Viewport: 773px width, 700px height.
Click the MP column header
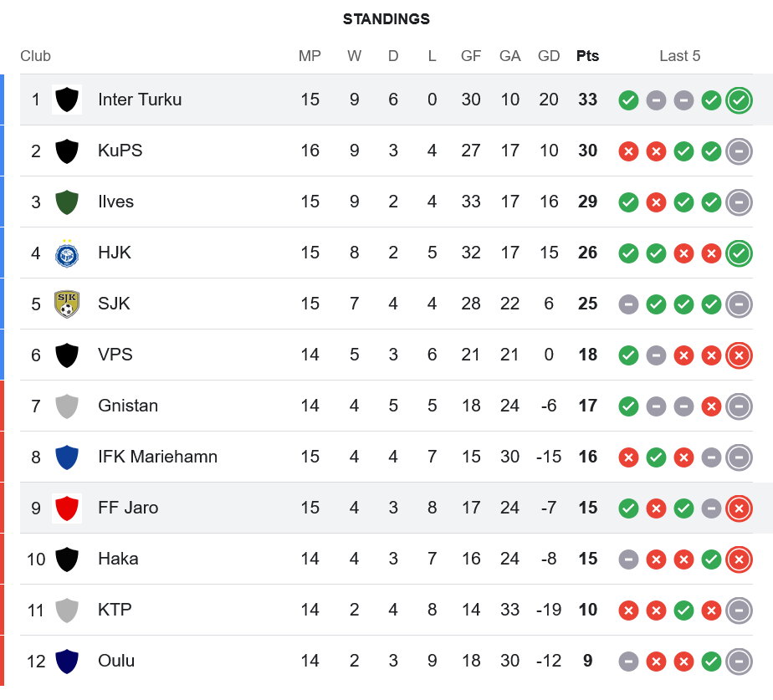(x=310, y=56)
